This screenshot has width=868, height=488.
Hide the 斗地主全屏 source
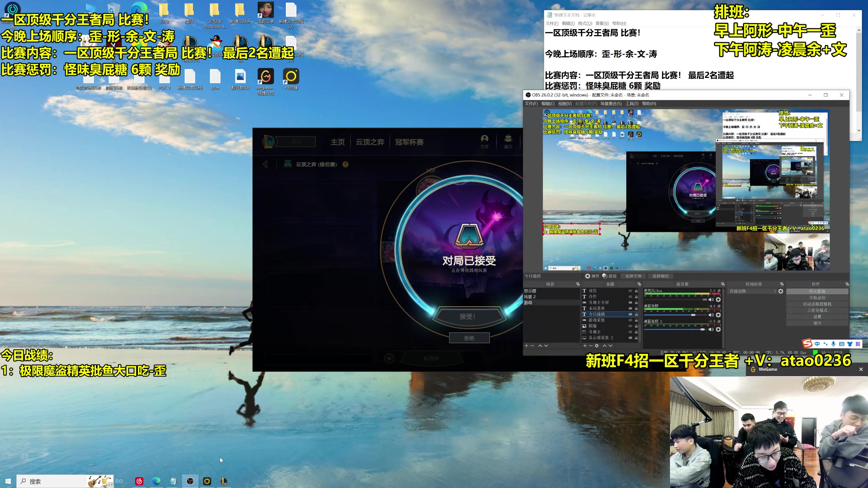click(630, 302)
